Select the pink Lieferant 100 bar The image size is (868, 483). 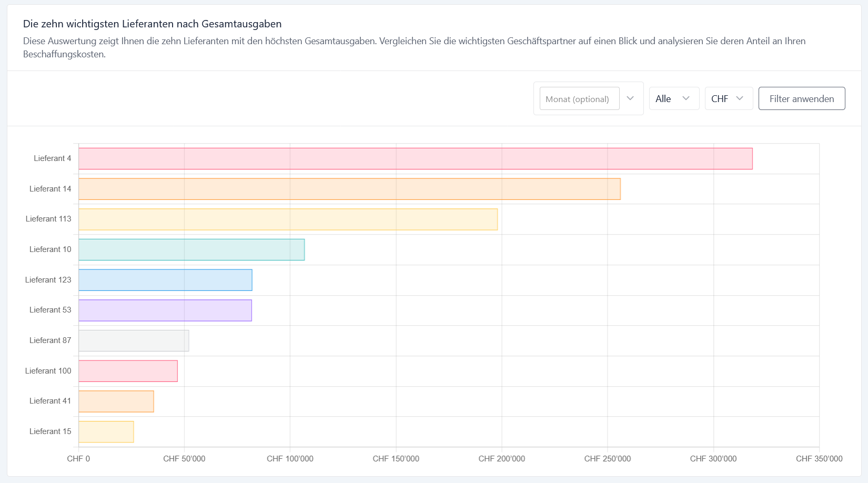pos(128,371)
